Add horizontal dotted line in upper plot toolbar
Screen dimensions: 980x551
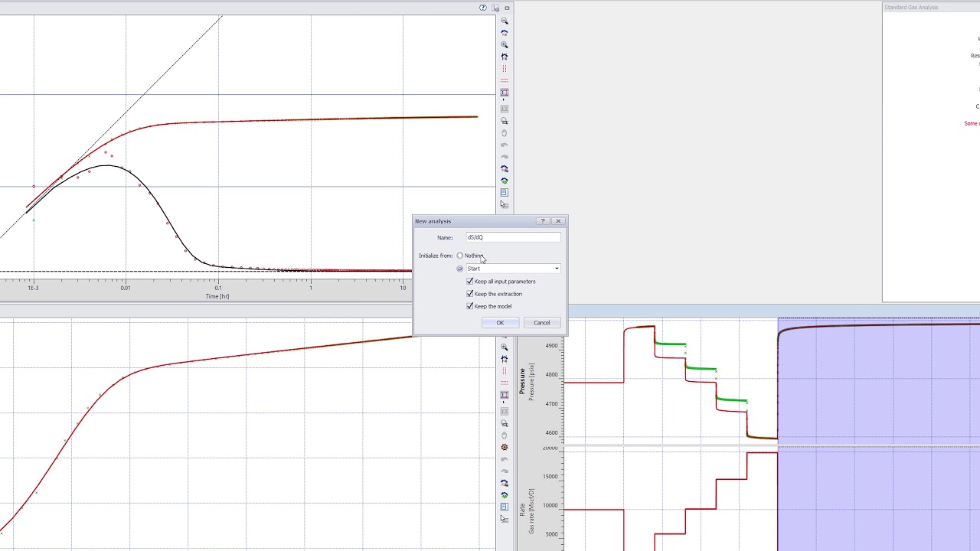(504, 80)
